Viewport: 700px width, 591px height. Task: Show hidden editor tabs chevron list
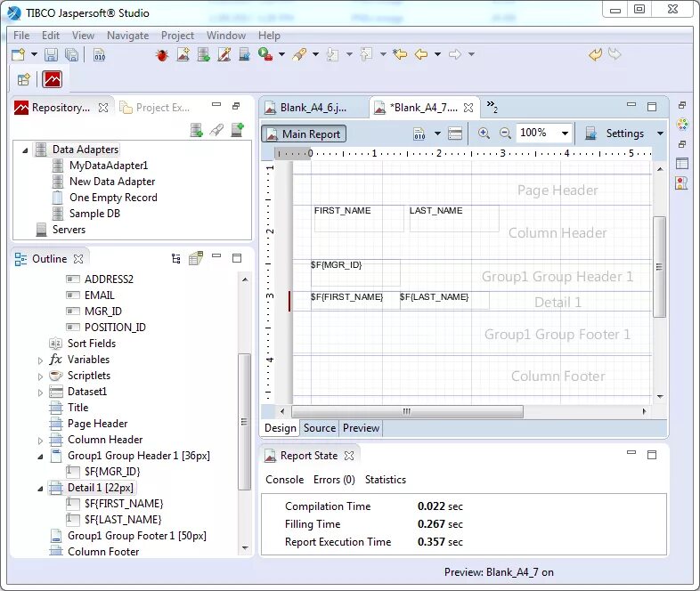coord(492,106)
